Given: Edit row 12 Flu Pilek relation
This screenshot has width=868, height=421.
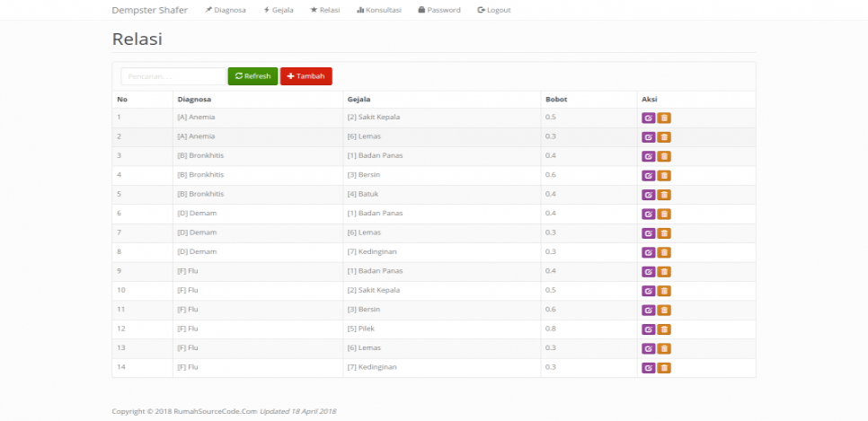Looking at the screenshot, I should point(648,329).
